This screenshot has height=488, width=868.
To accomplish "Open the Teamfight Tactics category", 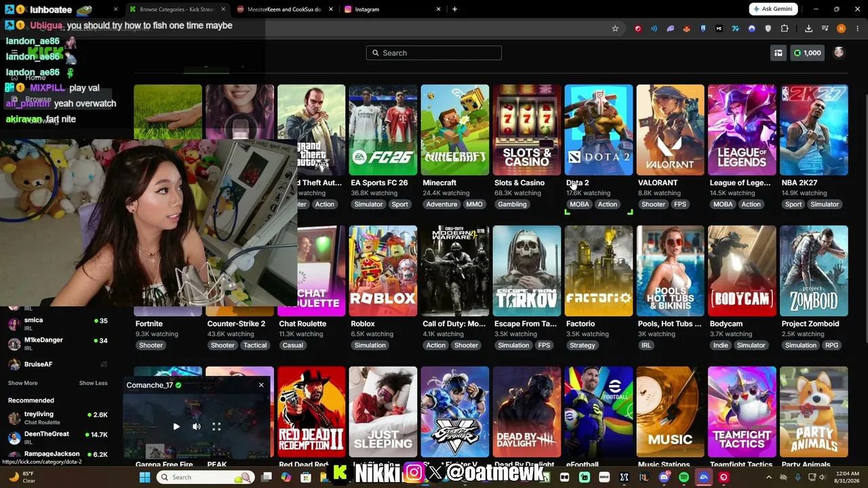I will pos(743,412).
